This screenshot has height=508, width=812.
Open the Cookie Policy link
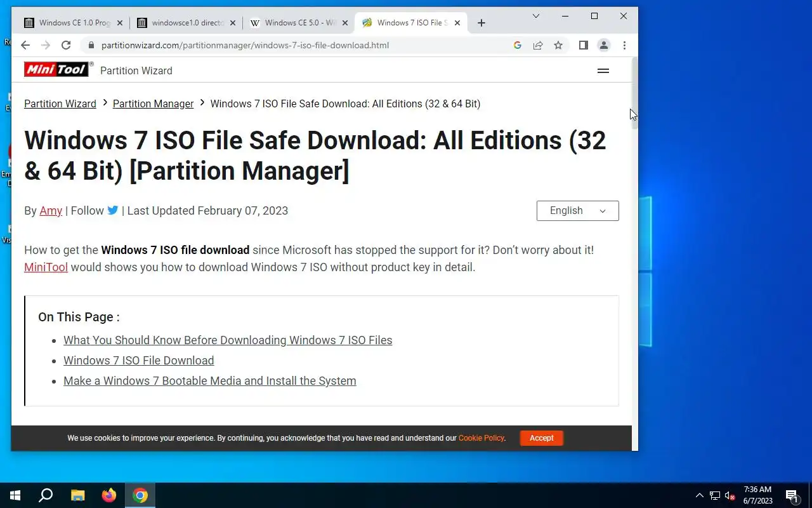tap(481, 438)
